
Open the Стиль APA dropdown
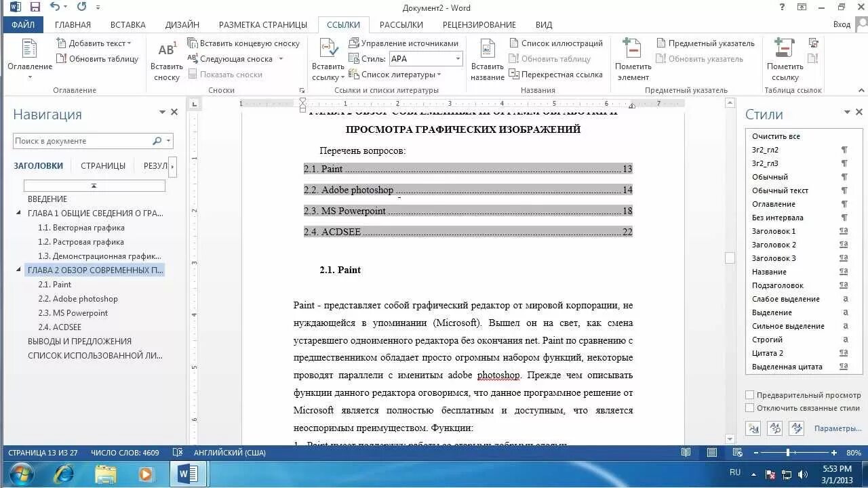click(x=458, y=59)
